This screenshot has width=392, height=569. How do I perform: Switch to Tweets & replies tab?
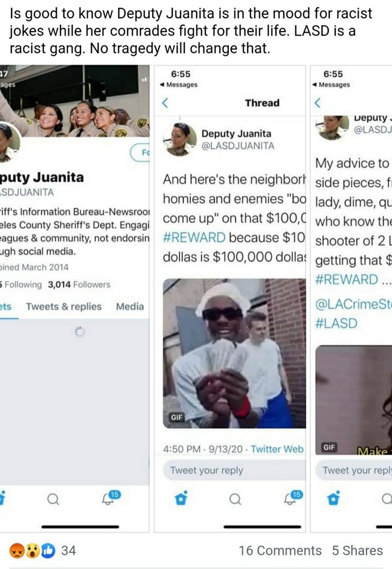pyautogui.click(x=64, y=307)
